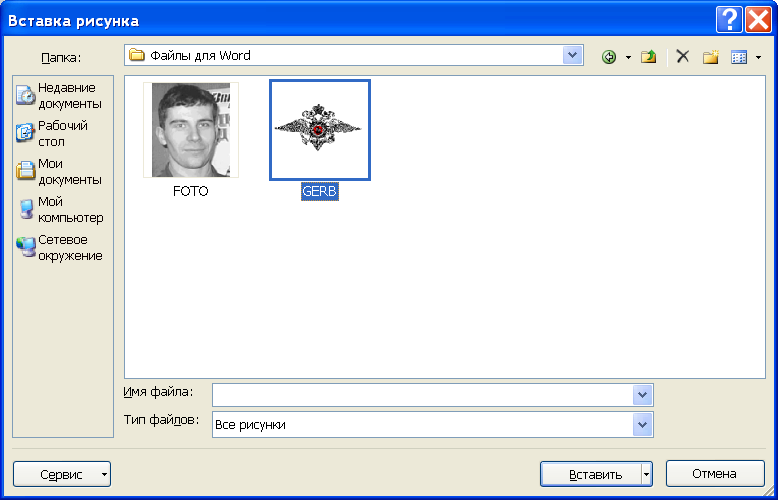778x500 pixels.
Task: Click the Файлы для Word folder box
Action: tap(354, 56)
